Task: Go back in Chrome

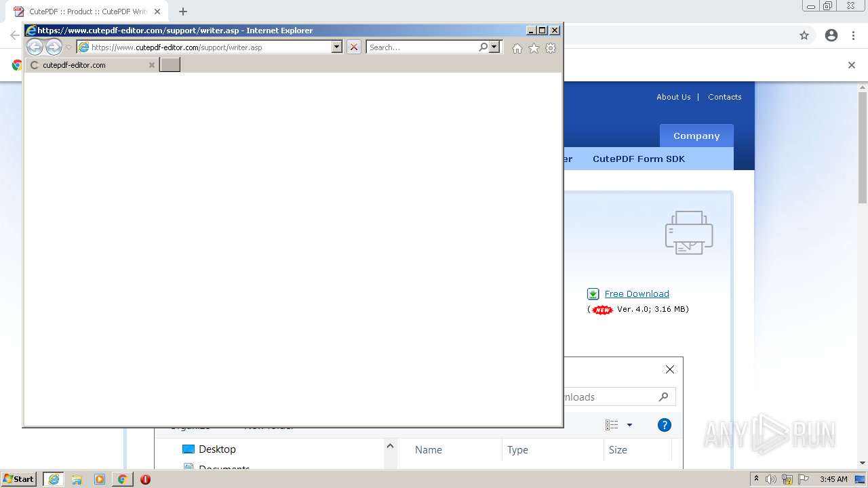Action: coord(14,35)
